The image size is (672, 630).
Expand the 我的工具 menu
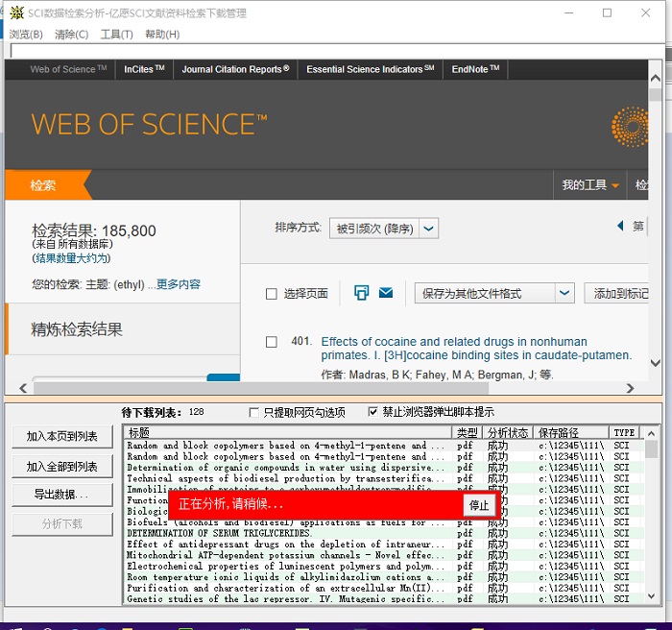[590, 185]
